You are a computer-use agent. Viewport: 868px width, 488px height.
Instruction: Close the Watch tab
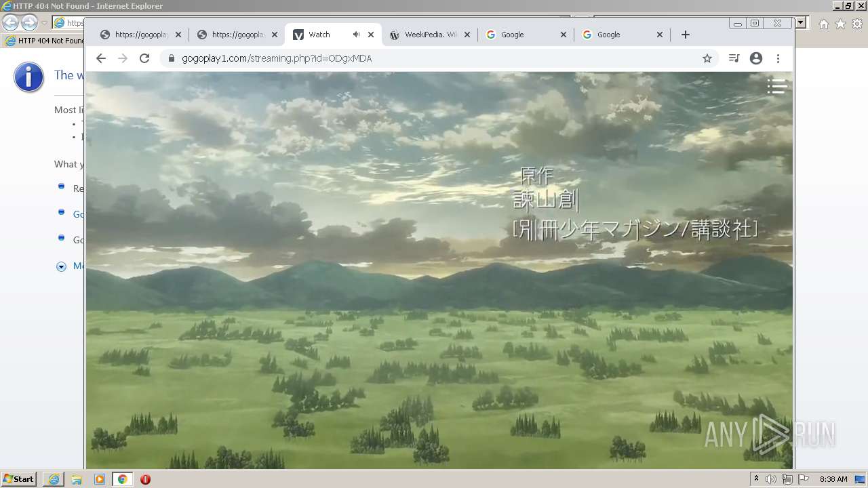coord(371,35)
